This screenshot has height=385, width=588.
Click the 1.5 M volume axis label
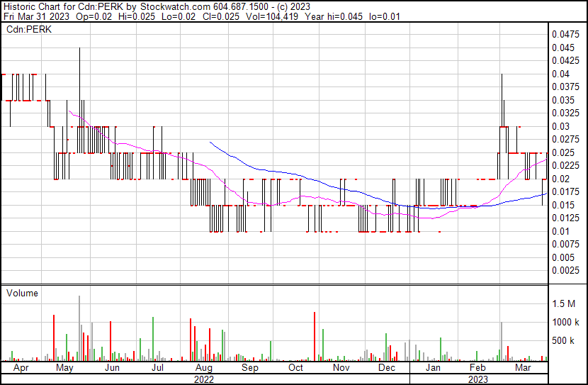pyautogui.click(x=564, y=303)
